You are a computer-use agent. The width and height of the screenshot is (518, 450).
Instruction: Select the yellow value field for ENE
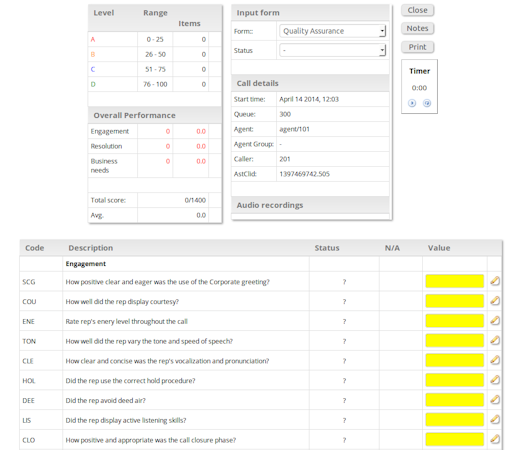(x=455, y=321)
